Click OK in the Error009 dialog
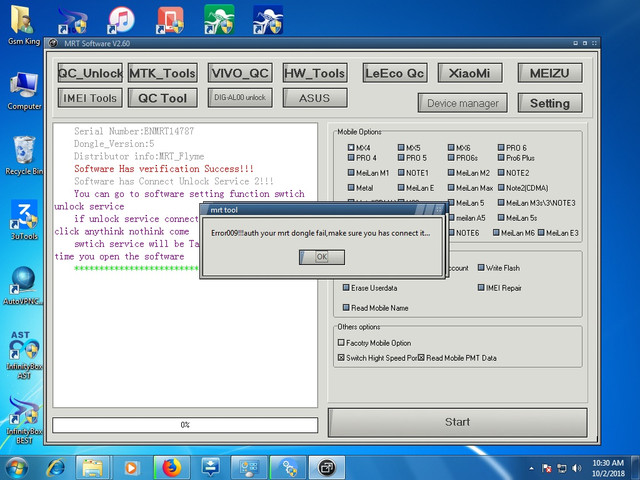Screen dimensions: 640x480 point(322,257)
